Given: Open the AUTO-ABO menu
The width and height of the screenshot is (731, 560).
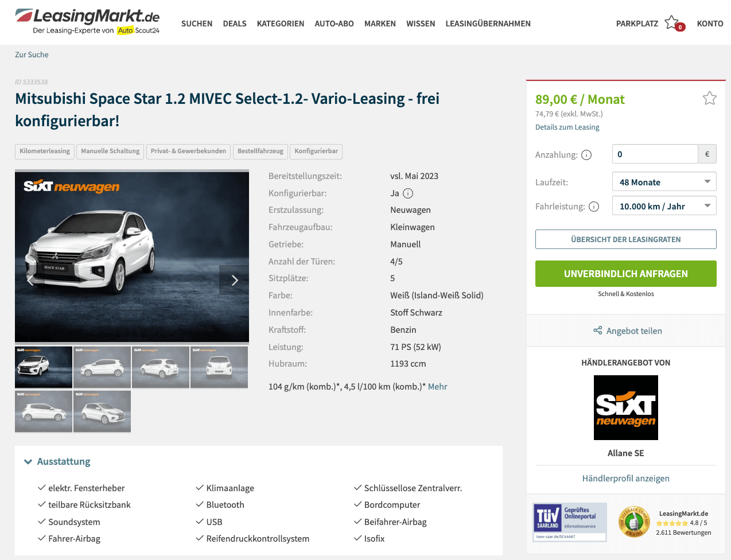Looking at the screenshot, I should coord(334,24).
